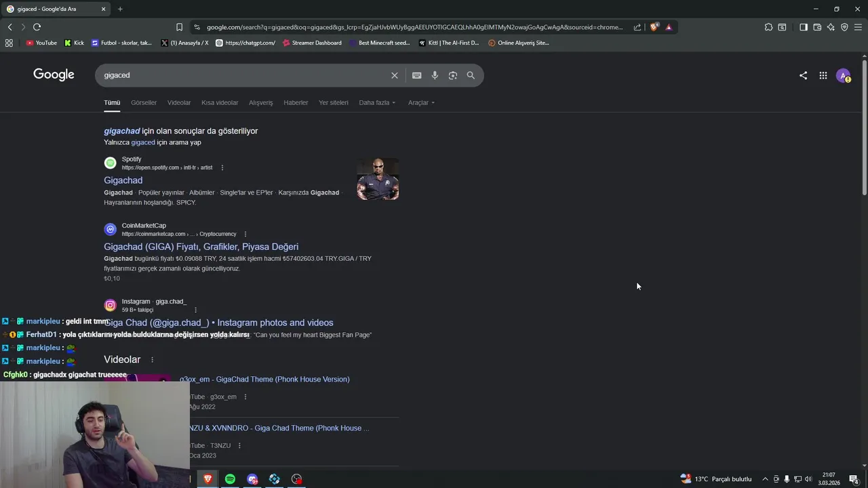Open Google apps grid

coord(823,76)
